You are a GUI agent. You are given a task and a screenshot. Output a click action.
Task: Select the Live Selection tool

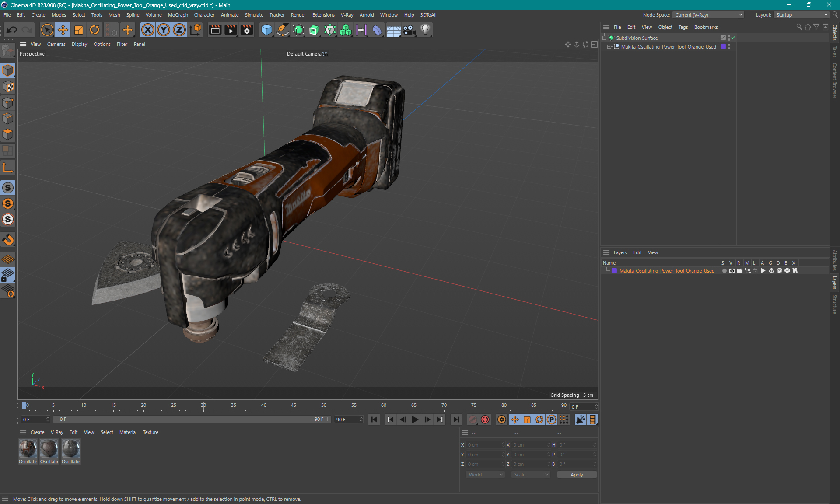coord(47,30)
